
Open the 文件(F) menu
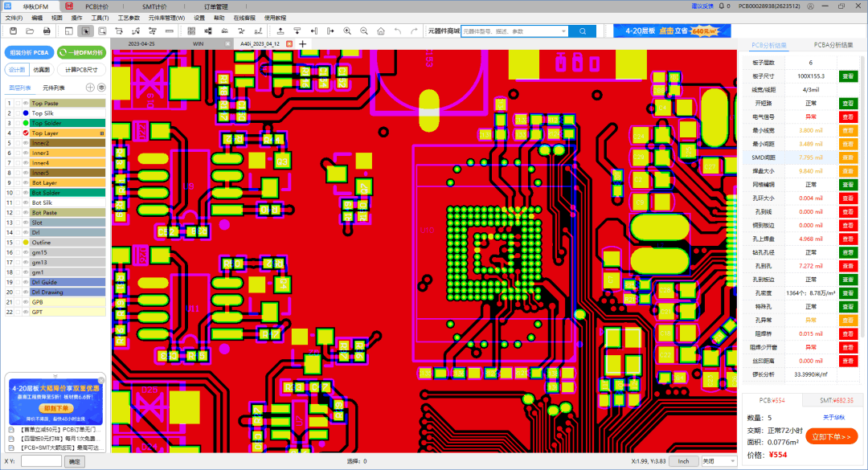click(x=14, y=18)
